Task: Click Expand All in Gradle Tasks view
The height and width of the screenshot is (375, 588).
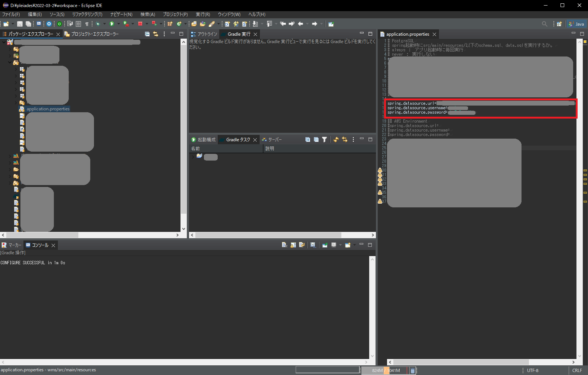Action: tap(308, 139)
